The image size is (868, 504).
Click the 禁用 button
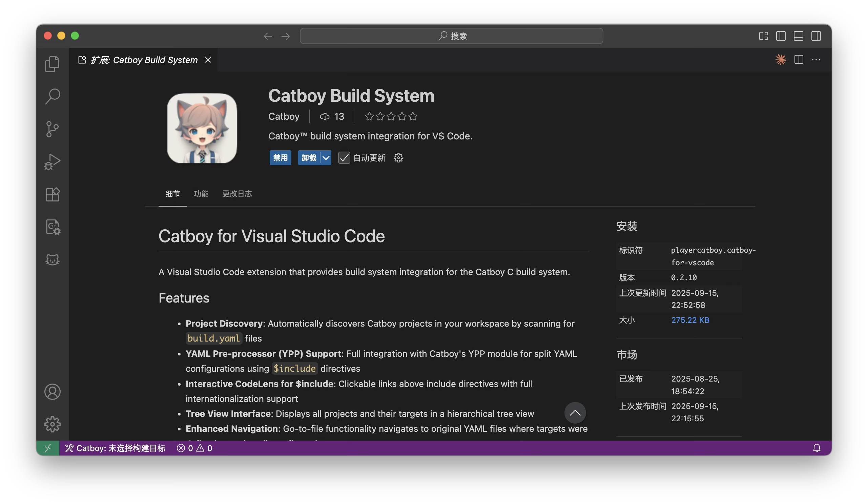click(280, 158)
